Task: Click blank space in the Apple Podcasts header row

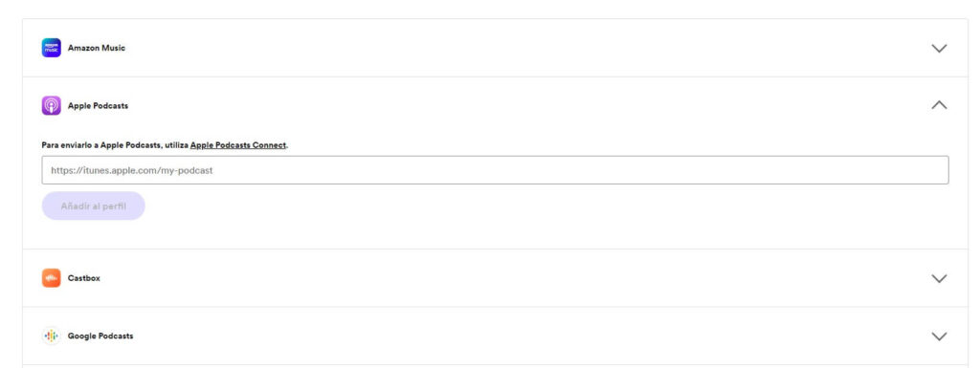Action: pos(500,105)
